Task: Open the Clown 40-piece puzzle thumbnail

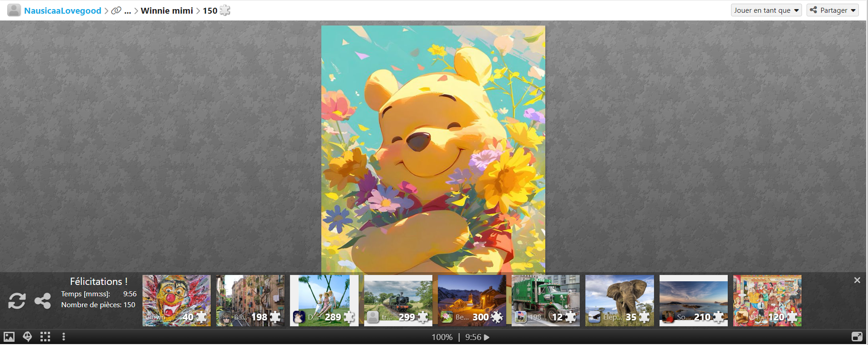Action: tap(177, 300)
